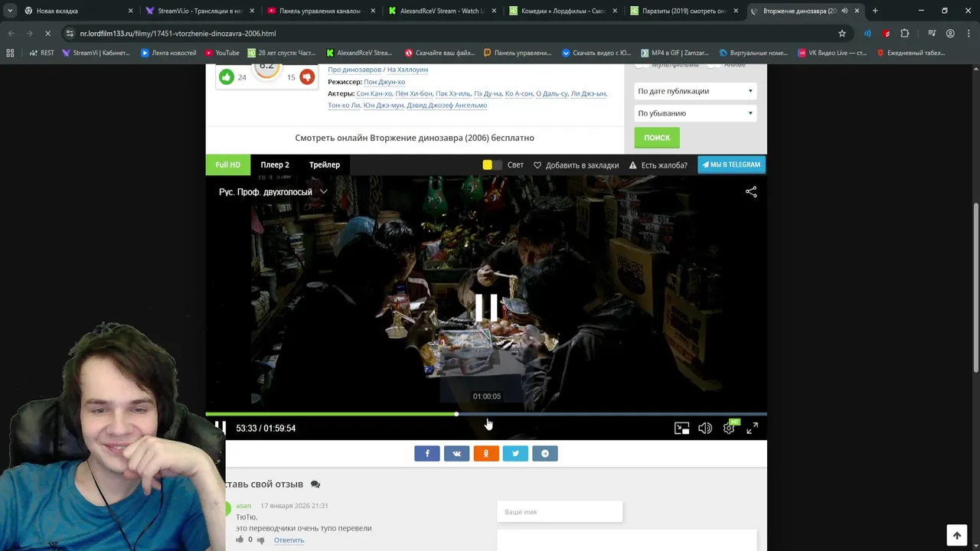Seek in the video progress bar

coord(486,414)
